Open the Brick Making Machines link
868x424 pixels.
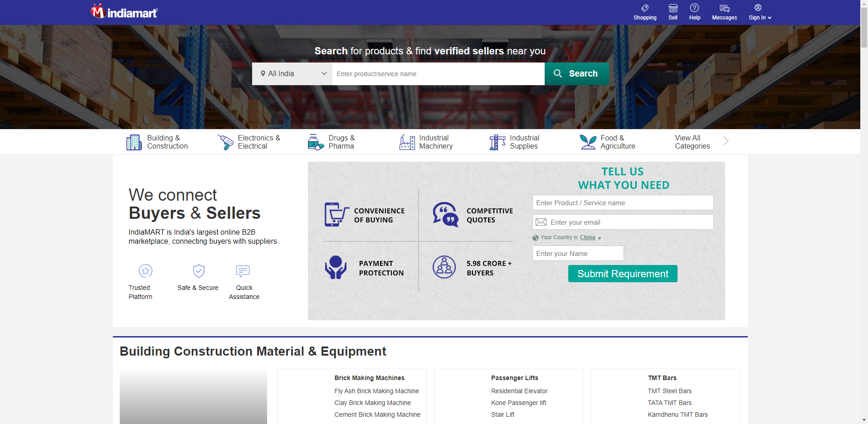pos(370,378)
